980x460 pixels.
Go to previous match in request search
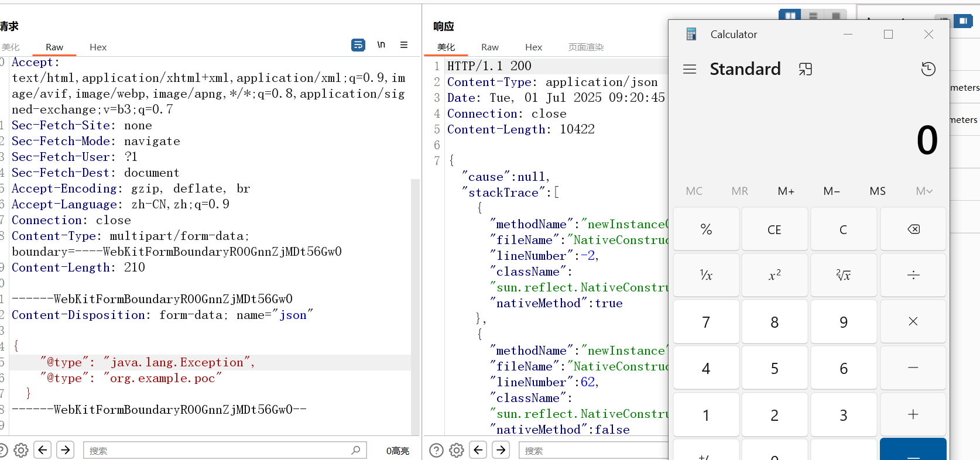pyautogui.click(x=43, y=450)
